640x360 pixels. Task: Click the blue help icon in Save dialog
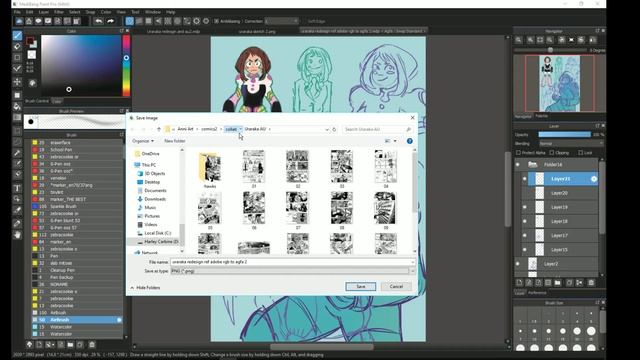(409, 141)
